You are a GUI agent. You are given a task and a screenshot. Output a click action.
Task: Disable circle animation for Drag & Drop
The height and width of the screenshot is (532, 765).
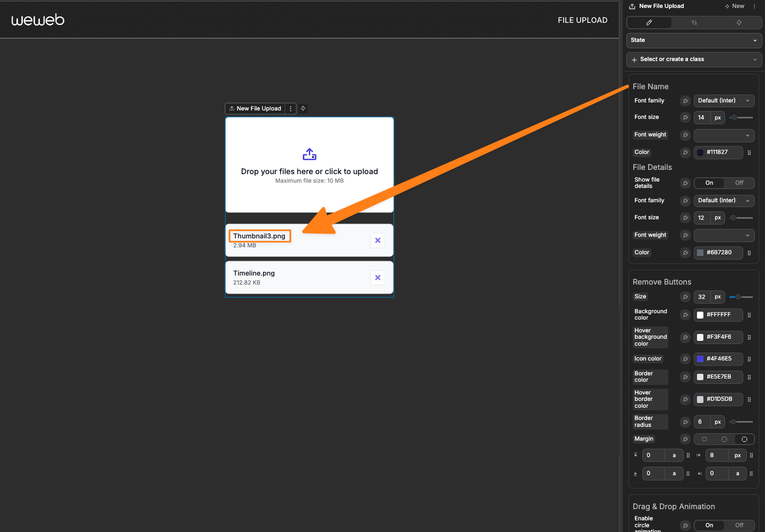[739, 525]
